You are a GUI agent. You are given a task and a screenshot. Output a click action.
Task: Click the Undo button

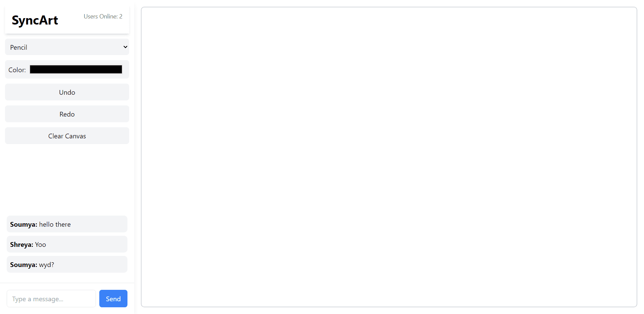pos(67,92)
